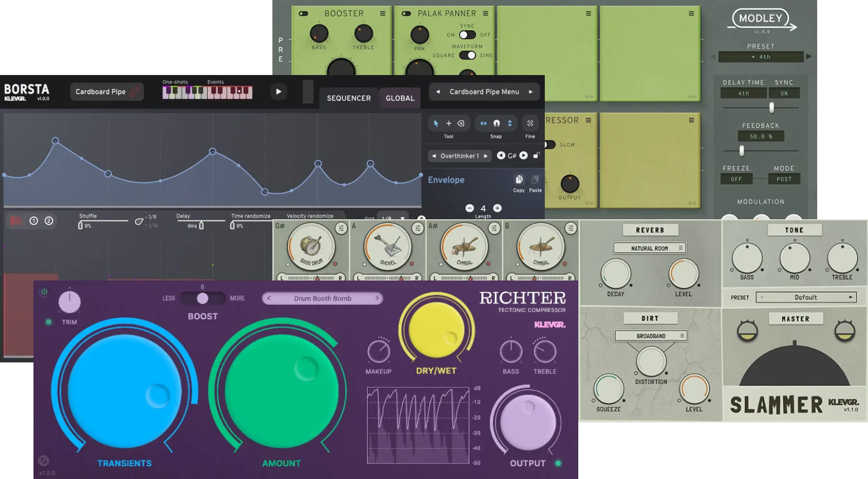868x479 pixels.
Task: Click the Freeze OFF button in Modley
Action: pos(736,179)
